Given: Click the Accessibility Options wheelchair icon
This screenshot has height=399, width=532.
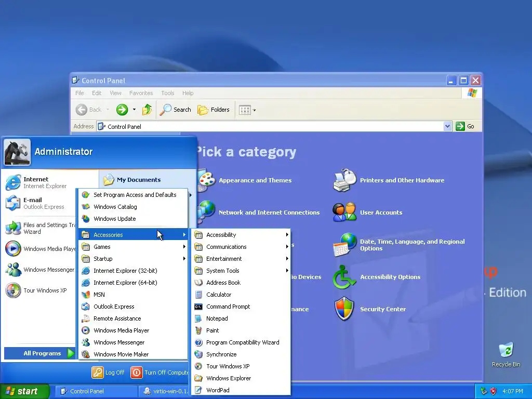Looking at the screenshot, I should point(344,277).
